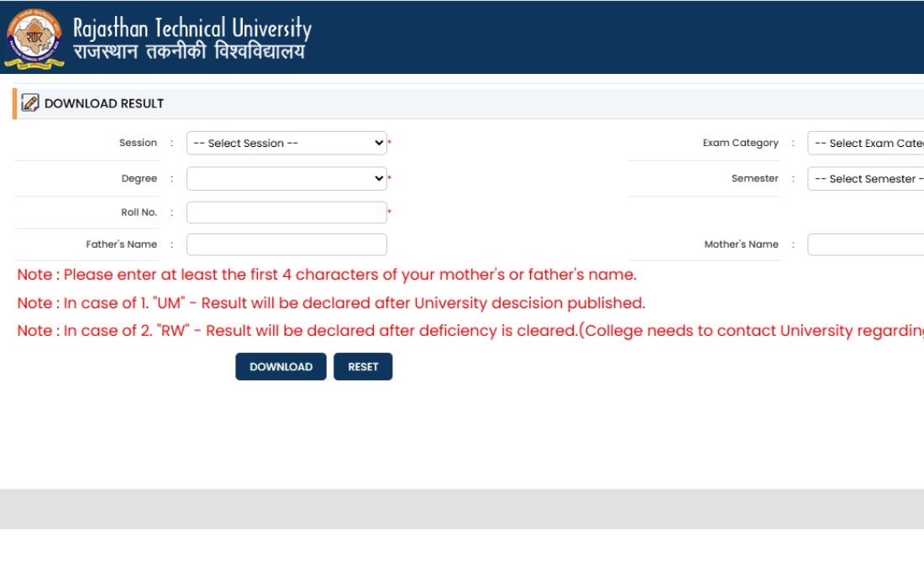This screenshot has height=571, width=924.
Task: Open the Select Exam Category dropdown
Action: pyautogui.click(x=866, y=144)
